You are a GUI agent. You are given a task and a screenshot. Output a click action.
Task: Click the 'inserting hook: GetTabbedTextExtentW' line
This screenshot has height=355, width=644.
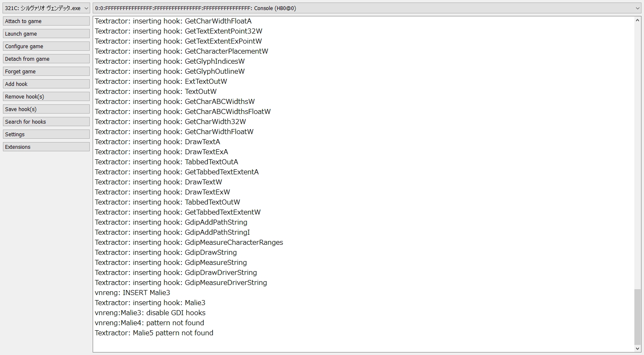178,212
